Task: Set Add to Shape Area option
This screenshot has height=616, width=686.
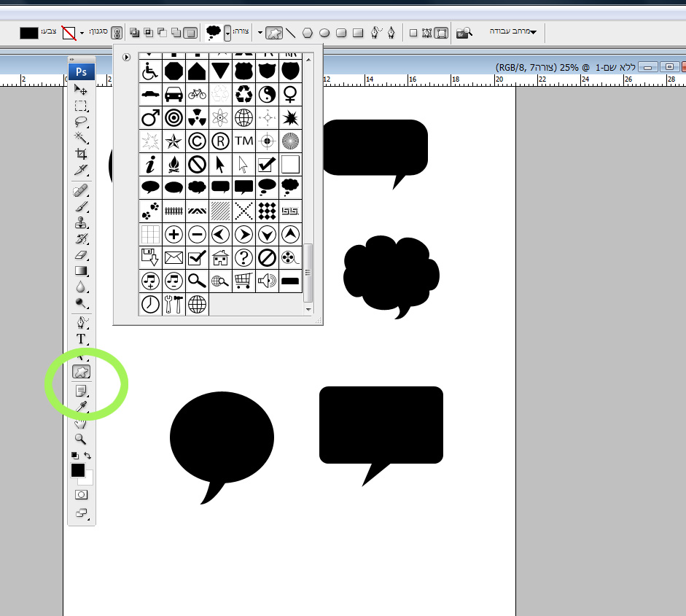Action: [x=176, y=32]
